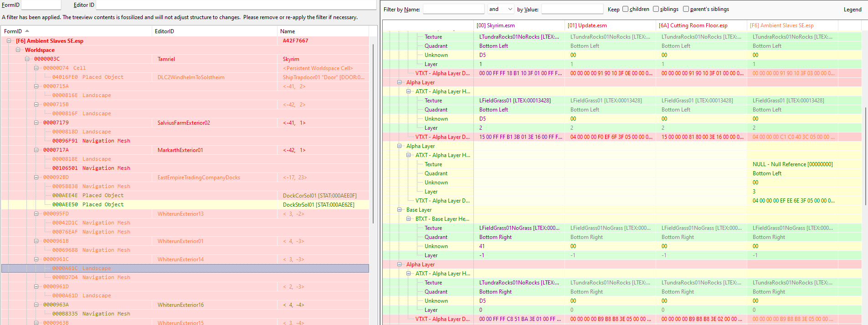Select the [01] Update.esm column header
868x325 pixels.
click(x=610, y=25)
